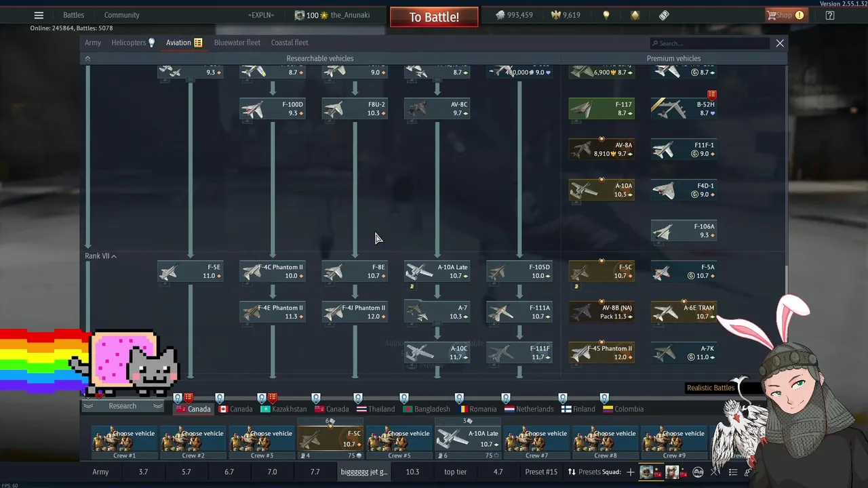Click the vehicle Search field
Screen dimensions: 868x488
709,43
